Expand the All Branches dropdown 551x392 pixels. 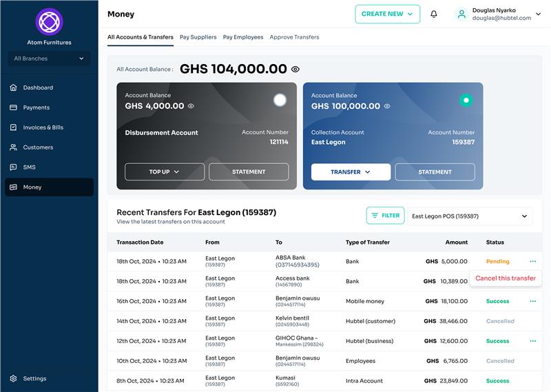coord(49,59)
